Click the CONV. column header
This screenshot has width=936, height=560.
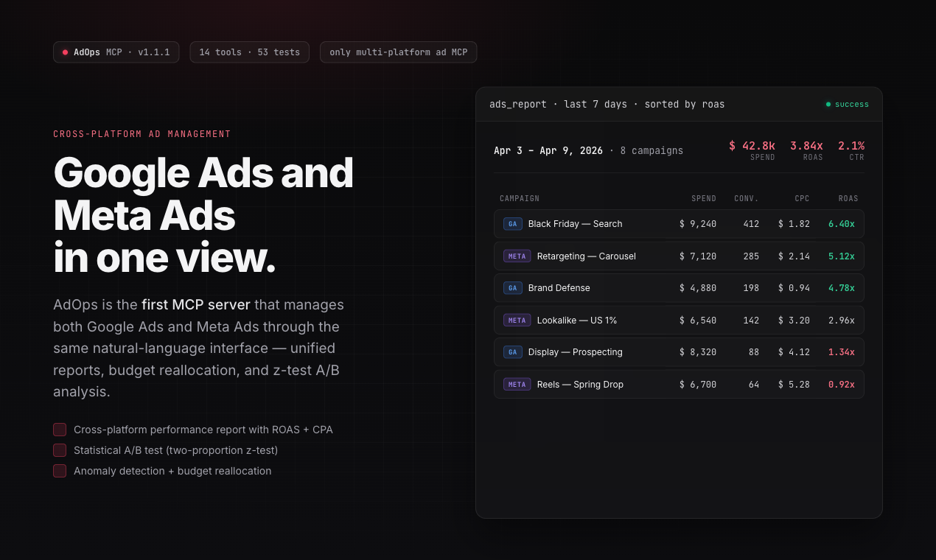[x=747, y=199]
